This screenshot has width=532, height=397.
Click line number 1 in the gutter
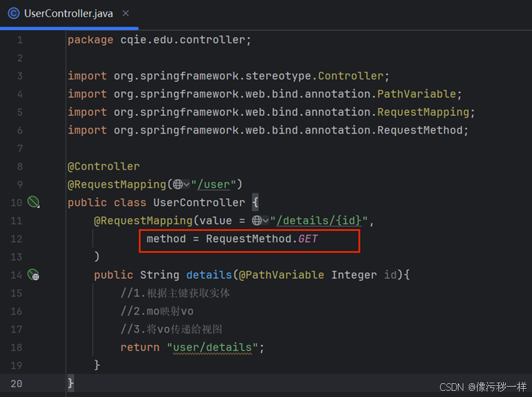click(20, 40)
